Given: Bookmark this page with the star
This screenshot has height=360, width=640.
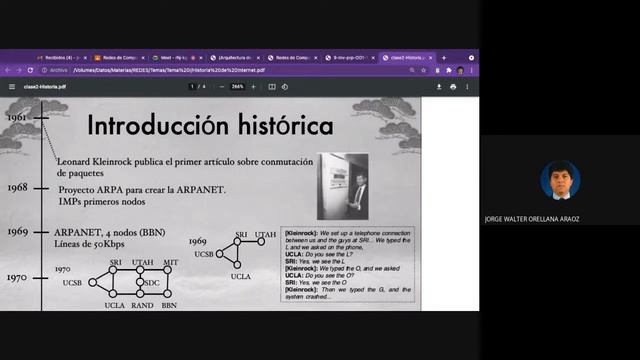Looking at the screenshot, I should [x=423, y=70].
